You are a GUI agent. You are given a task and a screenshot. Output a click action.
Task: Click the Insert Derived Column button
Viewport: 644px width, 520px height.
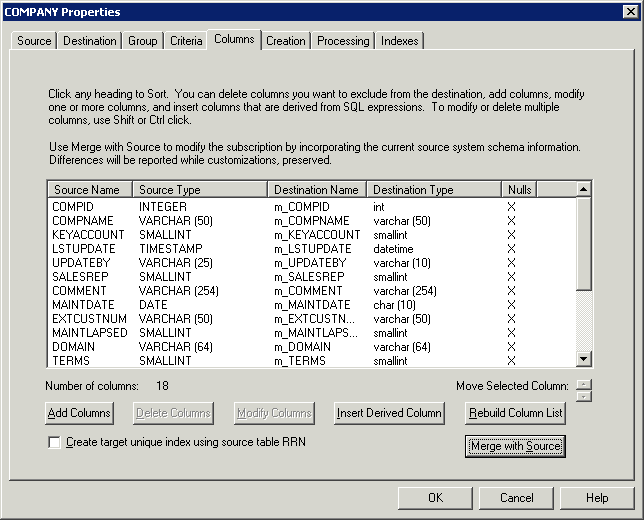coord(389,413)
